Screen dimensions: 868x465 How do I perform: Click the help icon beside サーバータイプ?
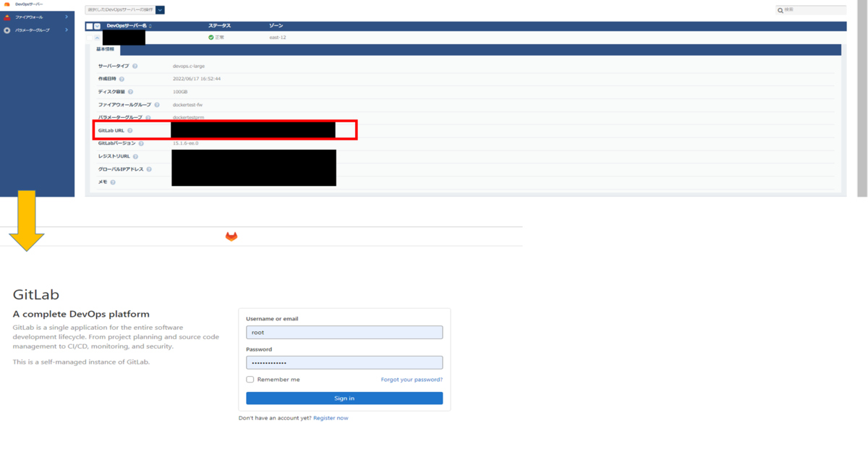coord(135,66)
